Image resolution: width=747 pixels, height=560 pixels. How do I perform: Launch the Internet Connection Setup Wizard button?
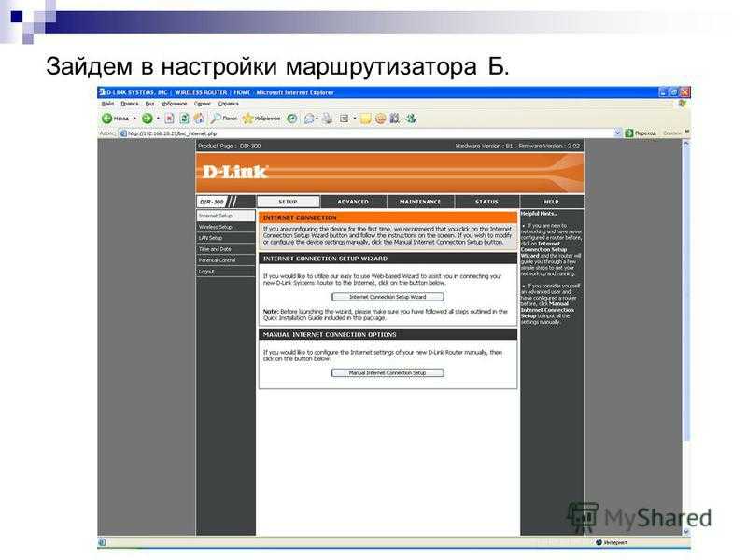(388, 297)
